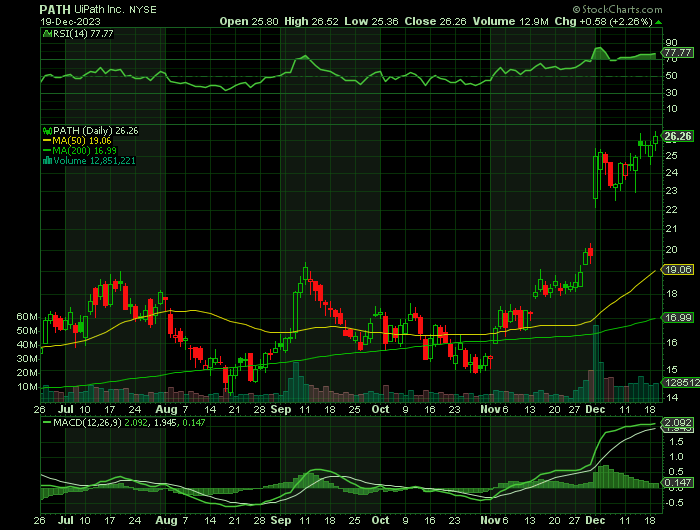Screen dimensions: 700x530
Task: Click the 77.77 RSI value tag on axis
Action: pos(678,52)
